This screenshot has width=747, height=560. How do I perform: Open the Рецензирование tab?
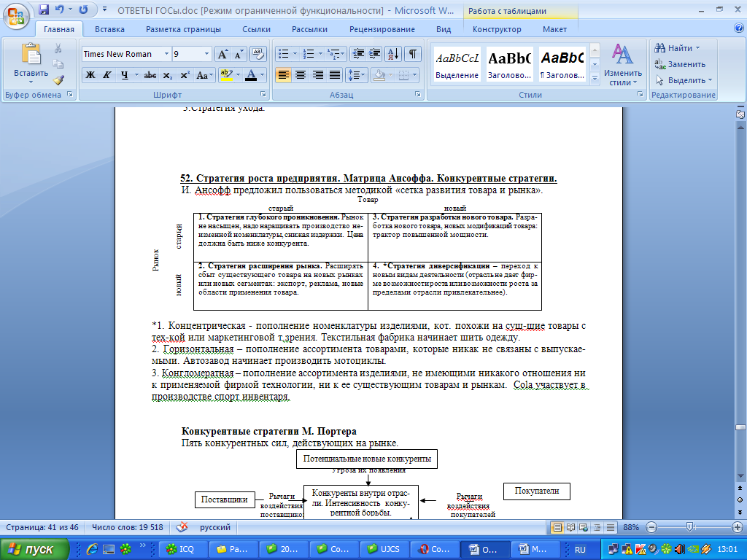[382, 29]
